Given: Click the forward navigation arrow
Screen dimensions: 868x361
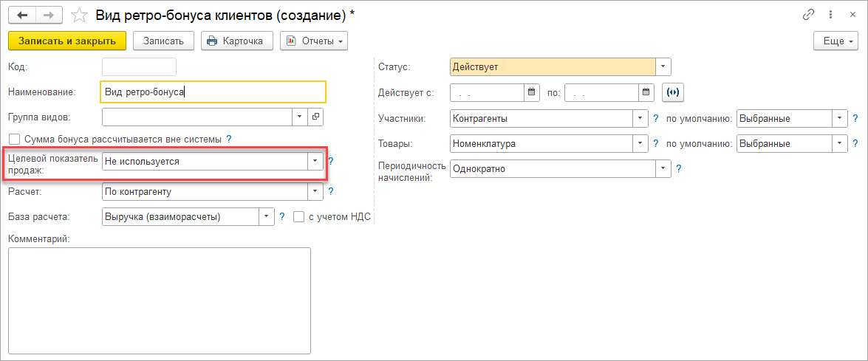Looking at the screenshot, I should point(48,15).
